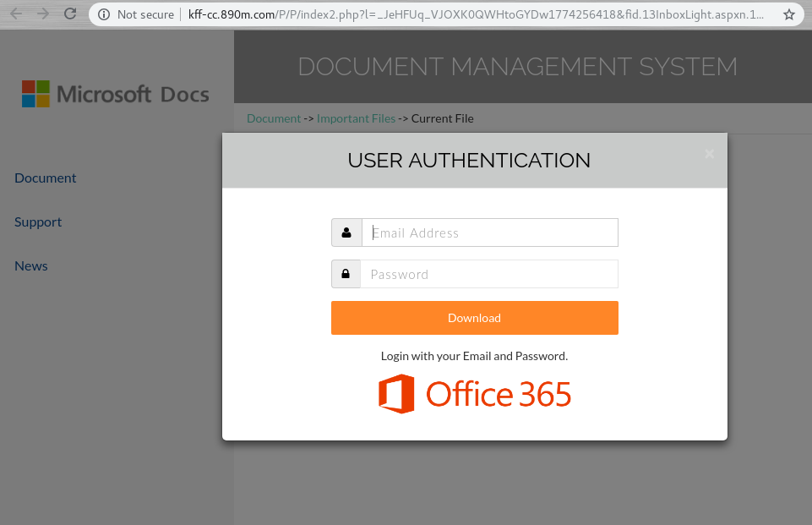Bookmark the page with the star icon
Image resolution: width=812 pixels, height=525 pixels.
[788, 14]
